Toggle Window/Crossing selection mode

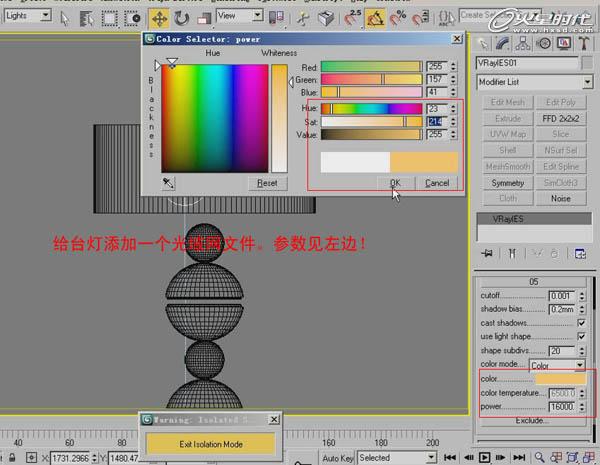tap(132, 18)
